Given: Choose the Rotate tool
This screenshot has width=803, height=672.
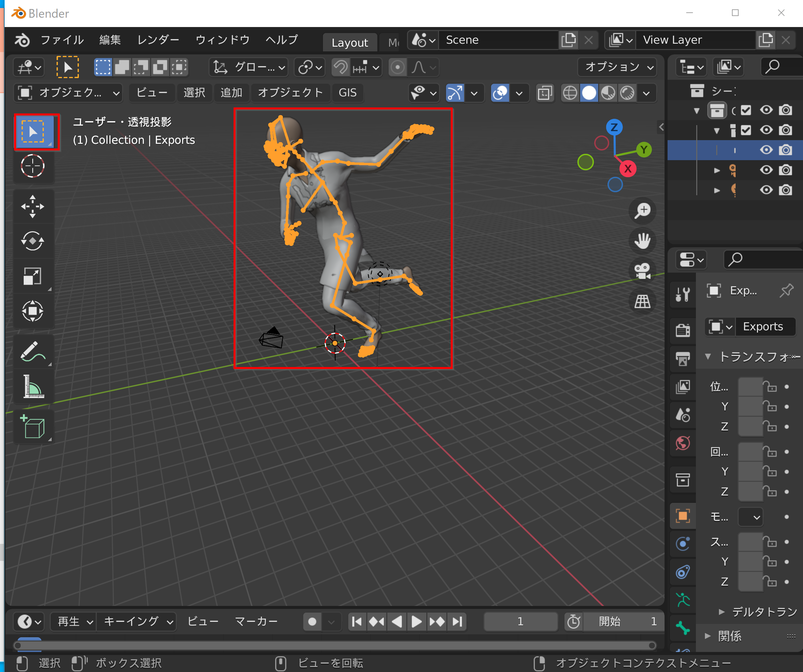Looking at the screenshot, I should [32, 241].
